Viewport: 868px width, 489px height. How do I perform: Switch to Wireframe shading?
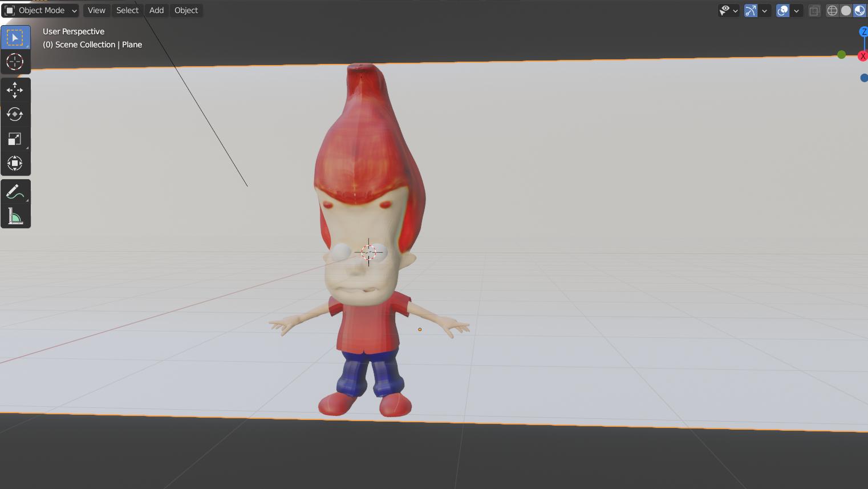tap(832, 10)
